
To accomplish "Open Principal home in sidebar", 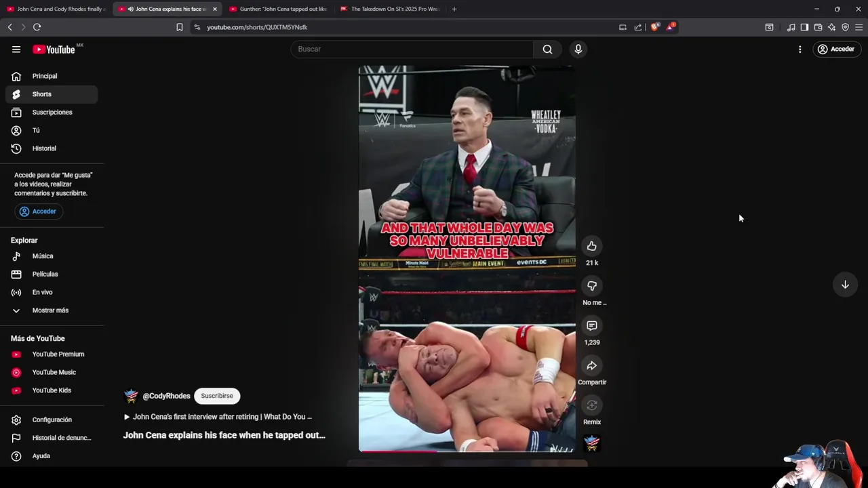I will coord(52,76).
